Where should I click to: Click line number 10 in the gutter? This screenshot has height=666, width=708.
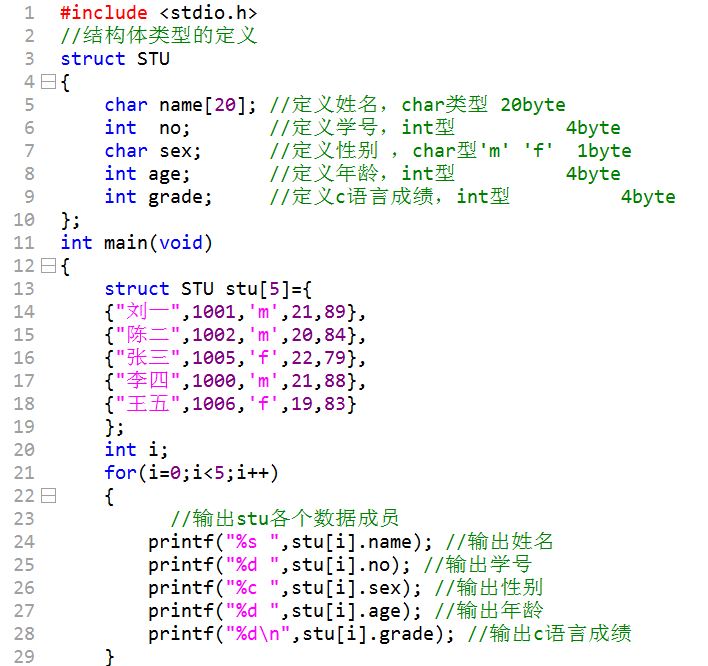click(24, 220)
